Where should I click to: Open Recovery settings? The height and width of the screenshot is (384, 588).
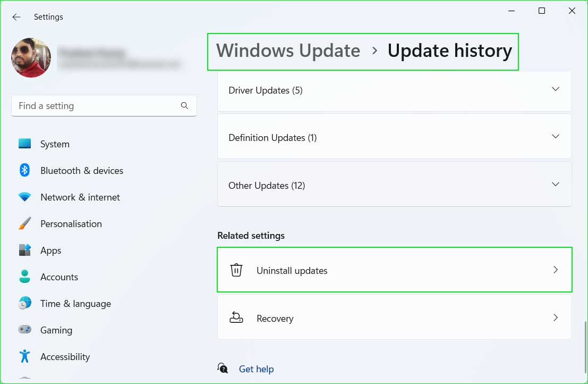tap(395, 318)
